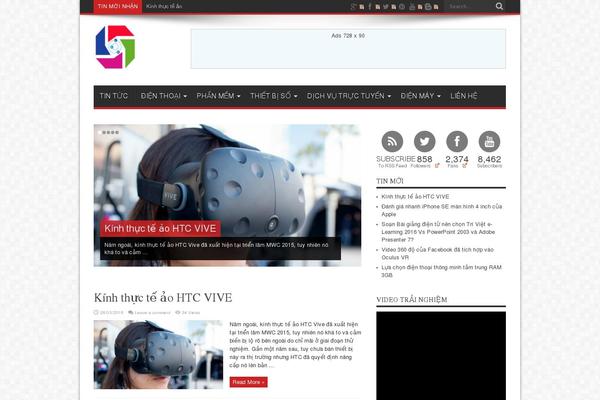Image resolution: width=600 pixels, height=400 pixels.
Task: Open the small YouTube icon in the top bar
Action: tap(412, 7)
